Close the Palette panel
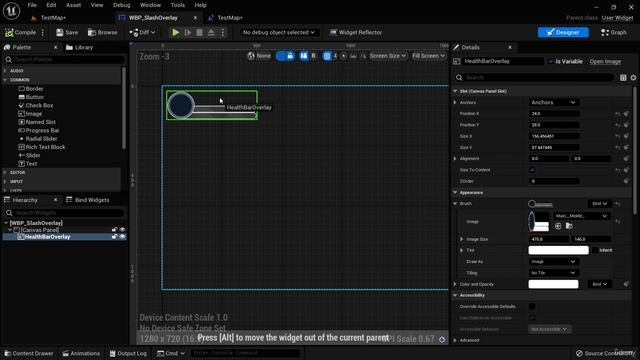 click(56, 47)
